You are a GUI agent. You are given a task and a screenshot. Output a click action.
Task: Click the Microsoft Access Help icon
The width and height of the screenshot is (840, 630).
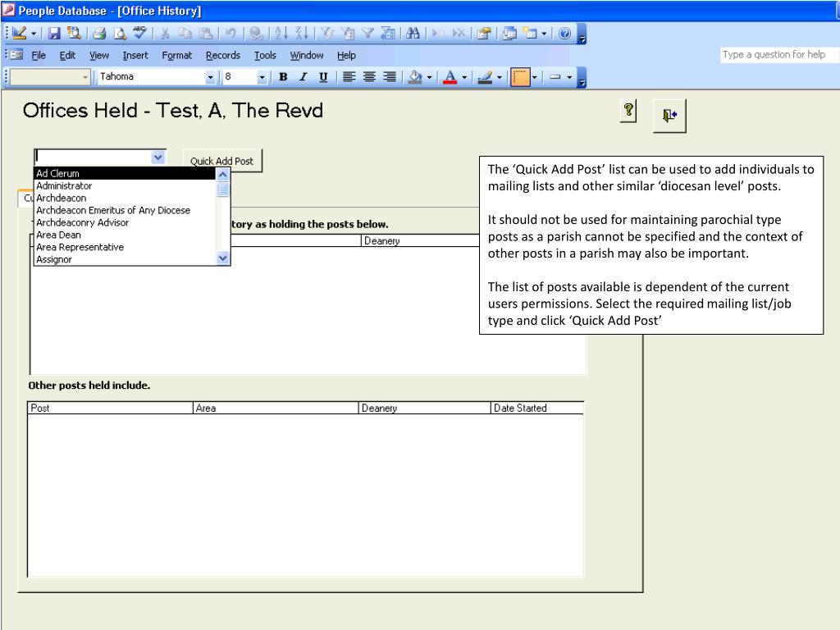tap(564, 33)
